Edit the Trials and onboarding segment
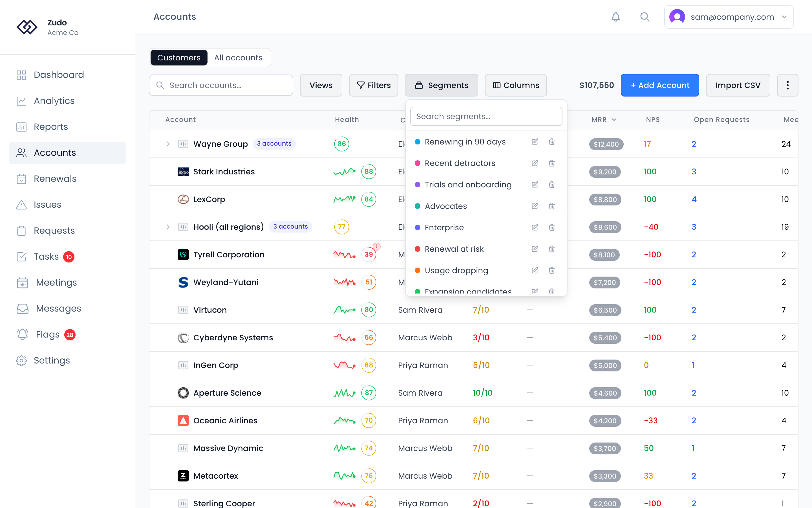 tap(535, 185)
